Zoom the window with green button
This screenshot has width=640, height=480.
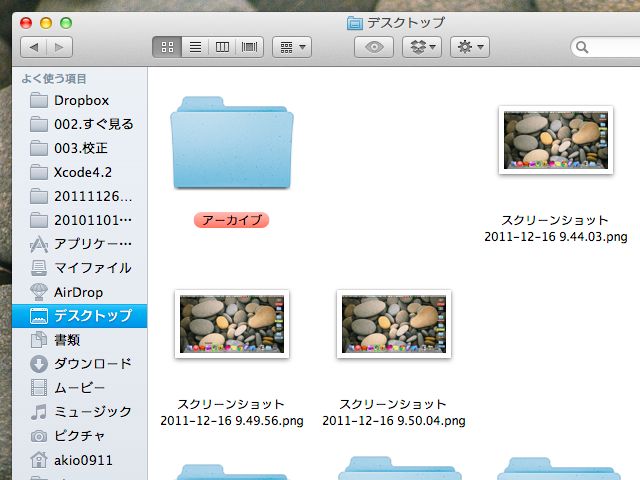66,23
